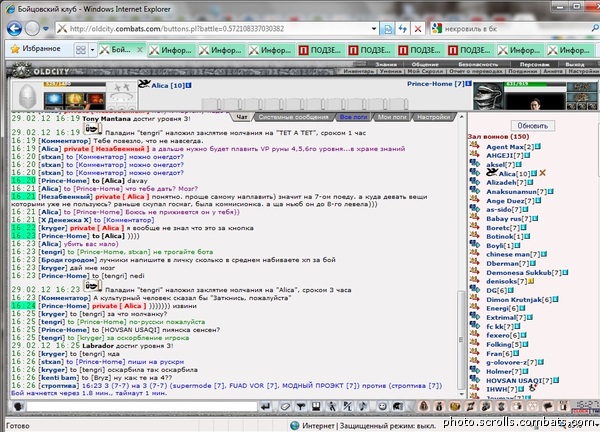
Task: Click the orange X icon next to Alica in the user list
Action: point(542,173)
